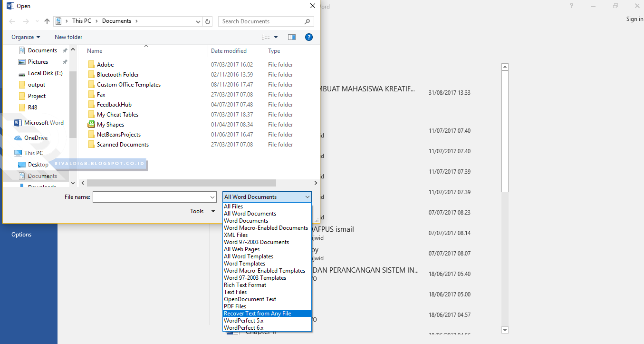Click the Search Documents box
Screen dimensions: 644x344
click(266, 21)
